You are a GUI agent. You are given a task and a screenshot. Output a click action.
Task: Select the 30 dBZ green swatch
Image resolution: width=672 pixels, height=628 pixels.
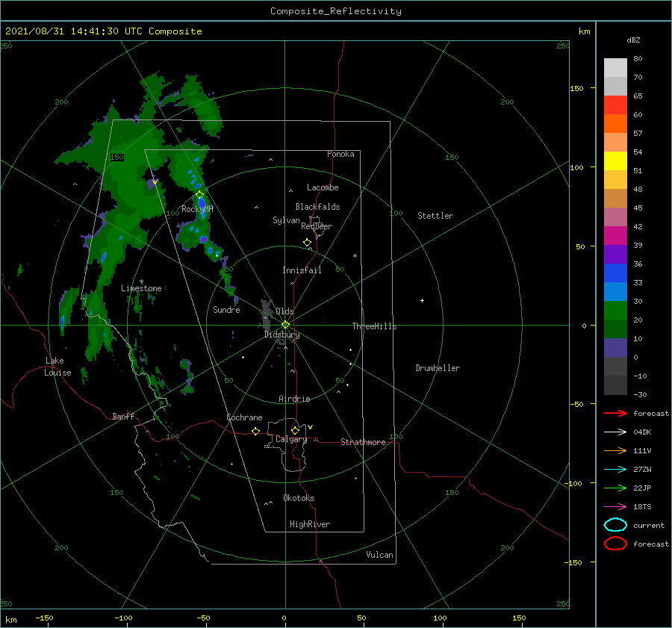tap(615, 310)
